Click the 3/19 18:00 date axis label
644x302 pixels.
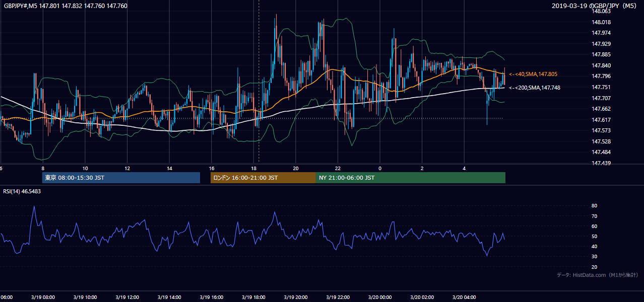click(x=253, y=297)
